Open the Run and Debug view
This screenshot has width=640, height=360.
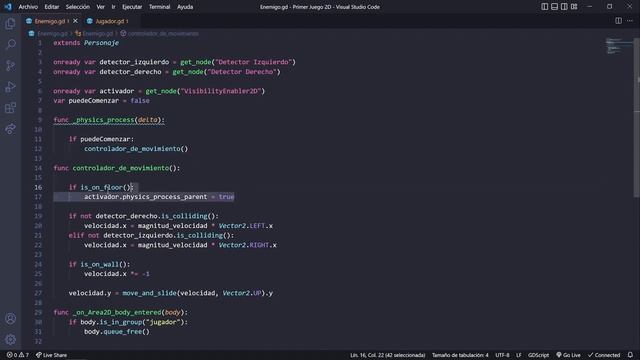tap(11, 87)
